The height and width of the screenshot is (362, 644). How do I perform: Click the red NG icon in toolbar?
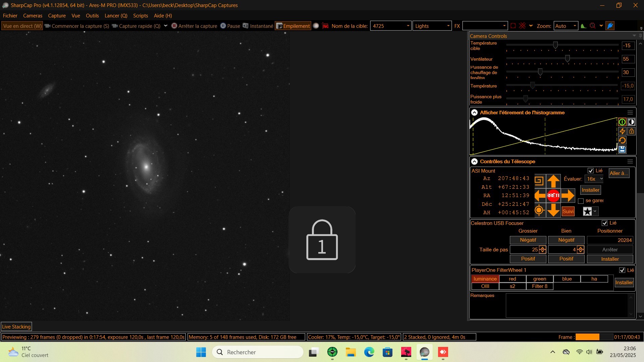click(x=325, y=26)
